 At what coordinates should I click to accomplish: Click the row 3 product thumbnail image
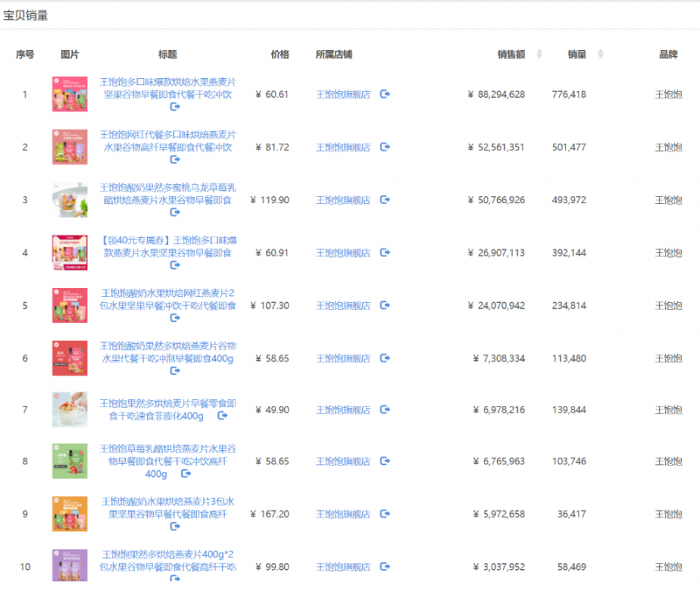(69, 200)
